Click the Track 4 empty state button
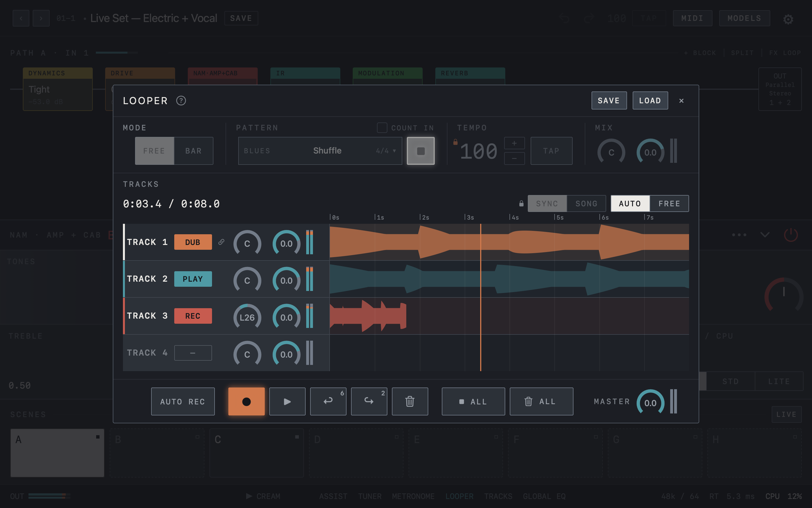This screenshot has height=508, width=812. click(x=193, y=353)
